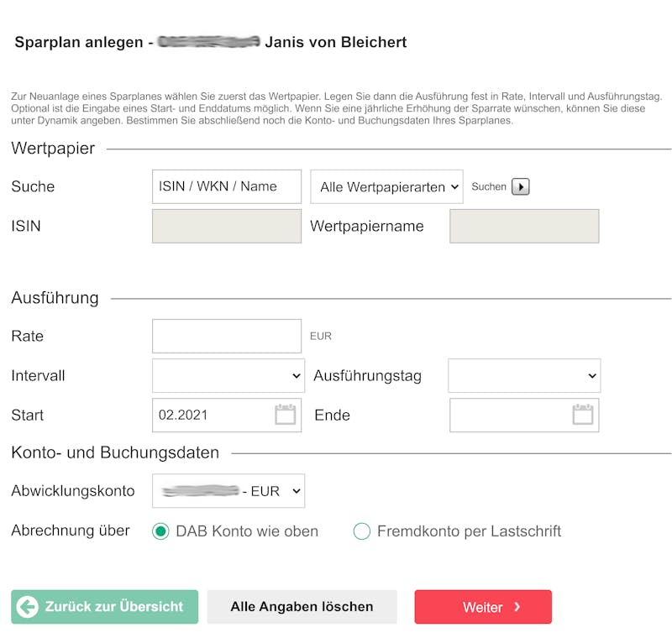Open the Start date calendar picker icon
Image resolution: width=672 pixels, height=643 pixels.
coord(285,415)
